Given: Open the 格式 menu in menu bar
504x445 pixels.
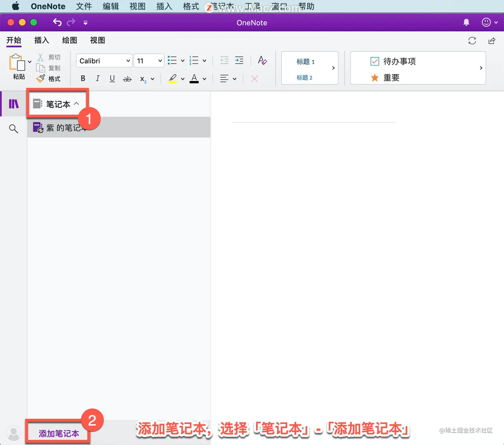Looking at the screenshot, I should pos(191,6).
